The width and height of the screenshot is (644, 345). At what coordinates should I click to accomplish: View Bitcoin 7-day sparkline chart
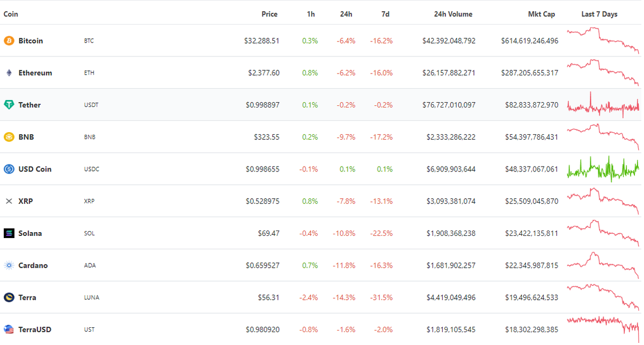tap(603, 41)
